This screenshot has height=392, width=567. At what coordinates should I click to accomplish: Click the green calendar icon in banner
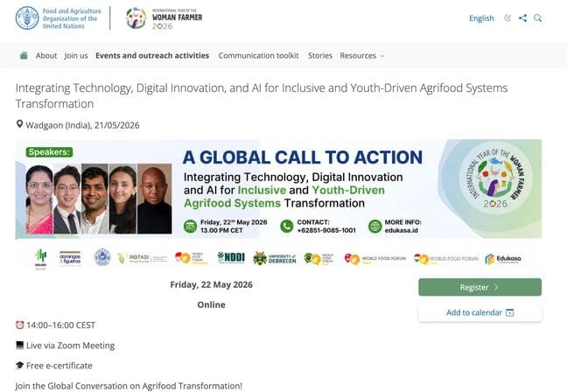tap(190, 227)
